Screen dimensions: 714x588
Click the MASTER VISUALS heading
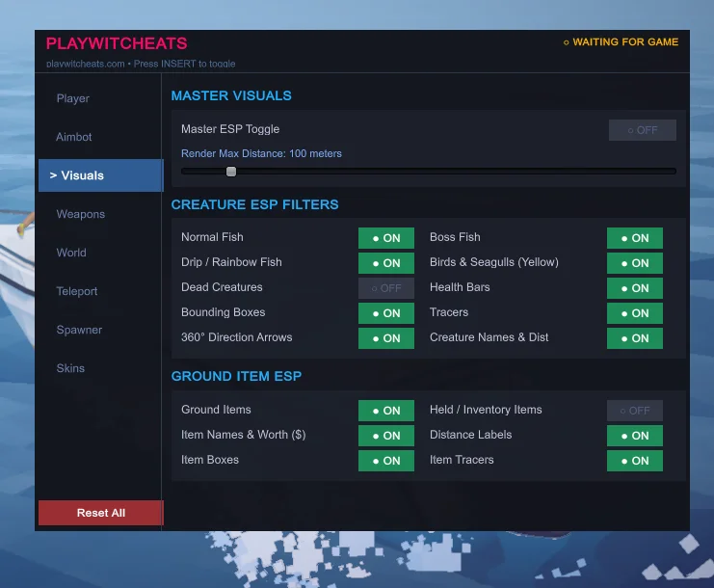[x=231, y=95]
